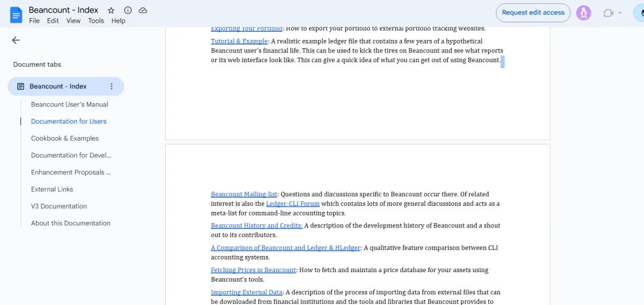Screen dimensions: 644x305
Task: Check cloud save status icon
Action: click(143, 11)
